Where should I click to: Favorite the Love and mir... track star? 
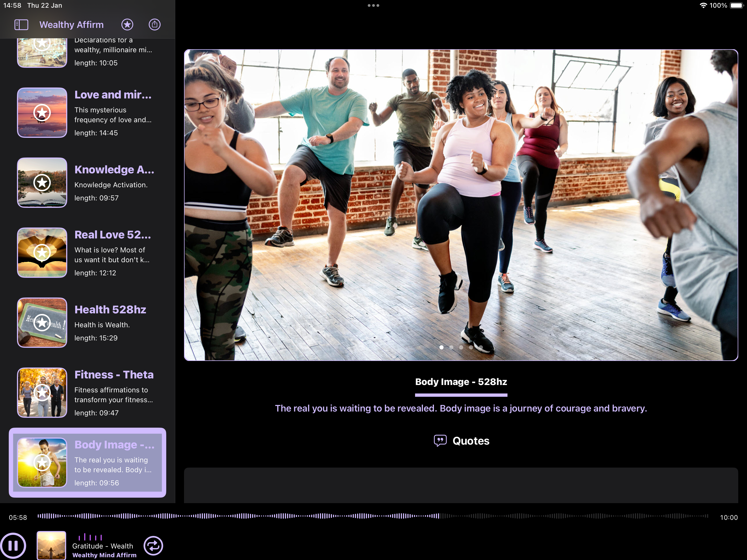[42, 112]
